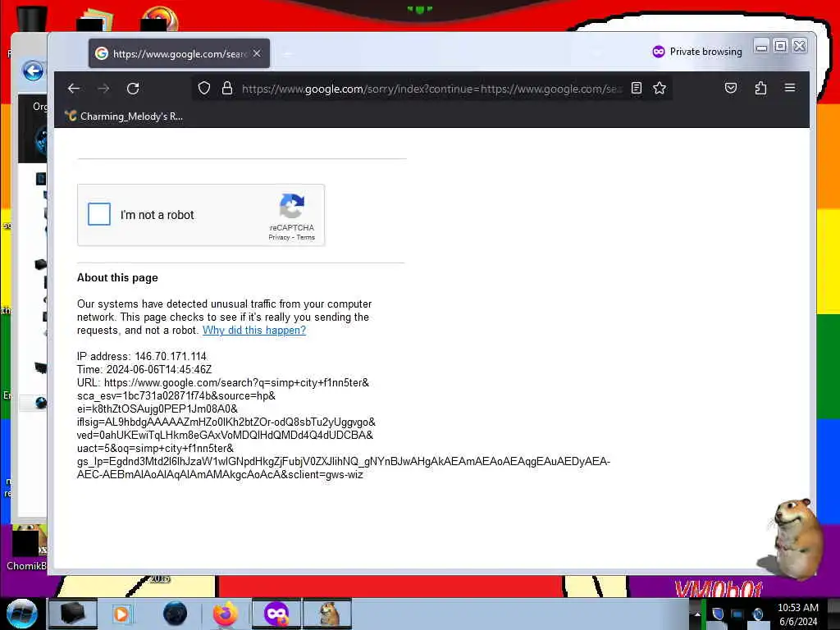The height and width of the screenshot is (630, 840).
Task: Open the Firefox taskbar icon
Action: [x=226, y=614]
